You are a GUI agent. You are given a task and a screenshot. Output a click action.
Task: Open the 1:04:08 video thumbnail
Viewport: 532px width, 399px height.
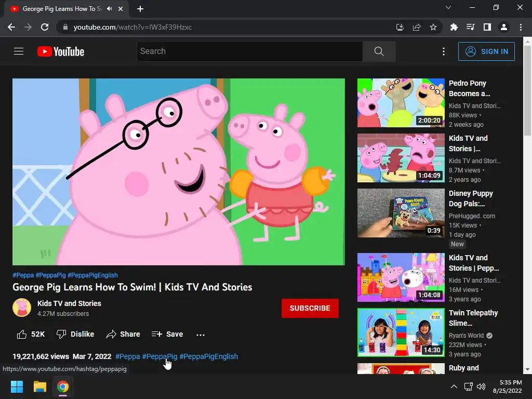click(401, 277)
